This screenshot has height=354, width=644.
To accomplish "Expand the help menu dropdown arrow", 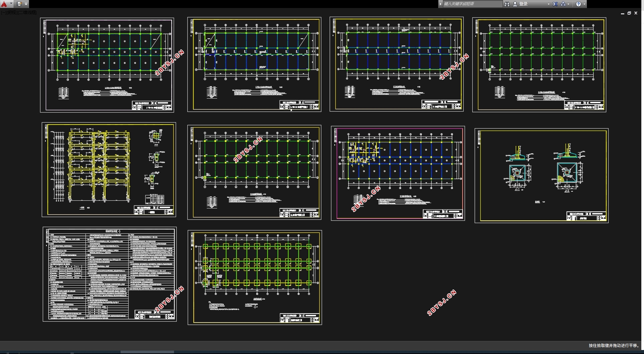I will click(x=584, y=4).
